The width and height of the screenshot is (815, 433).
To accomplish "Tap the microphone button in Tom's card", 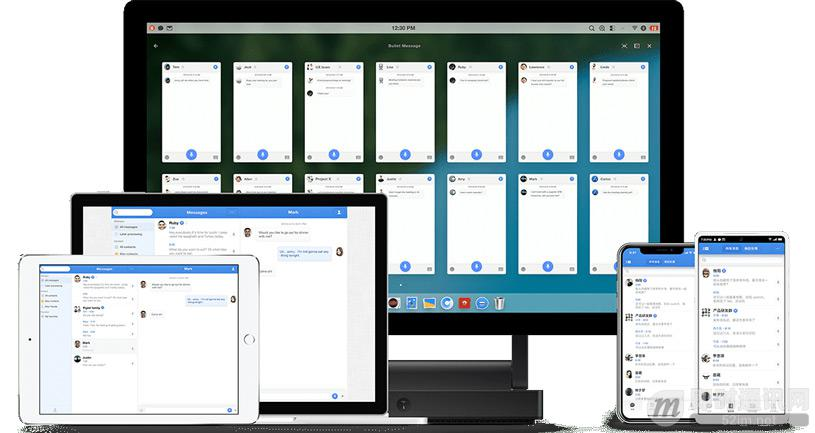I will [191, 154].
